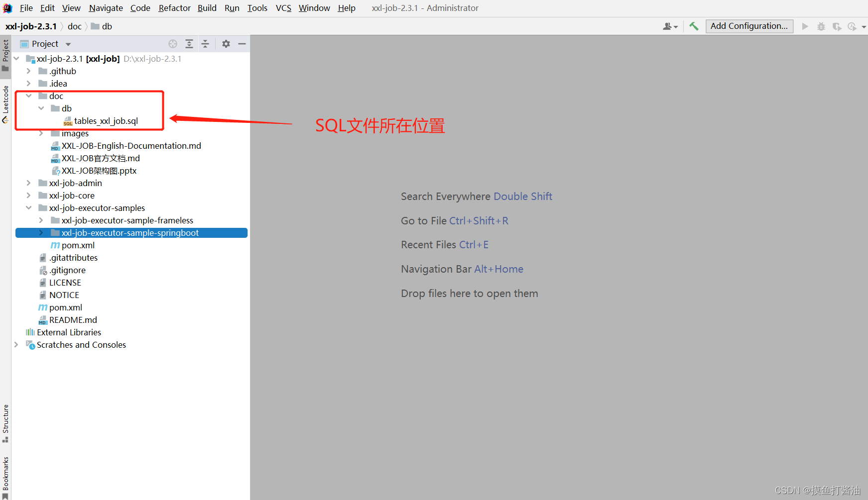Viewport: 868px width, 500px height.
Task: Expand Scratches and Consoles node
Action: 16,345
